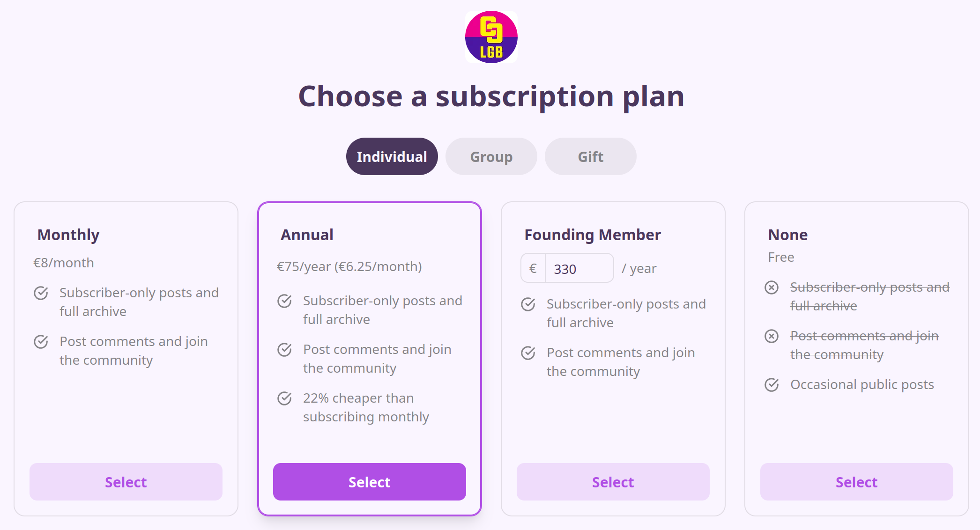Click checkmark icon beside Founding Member post comments

pos(528,353)
